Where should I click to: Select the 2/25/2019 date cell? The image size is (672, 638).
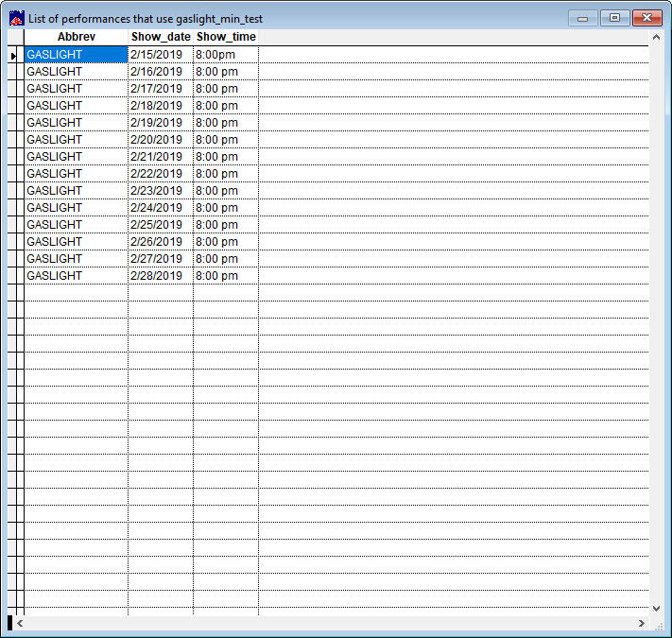pos(161,225)
